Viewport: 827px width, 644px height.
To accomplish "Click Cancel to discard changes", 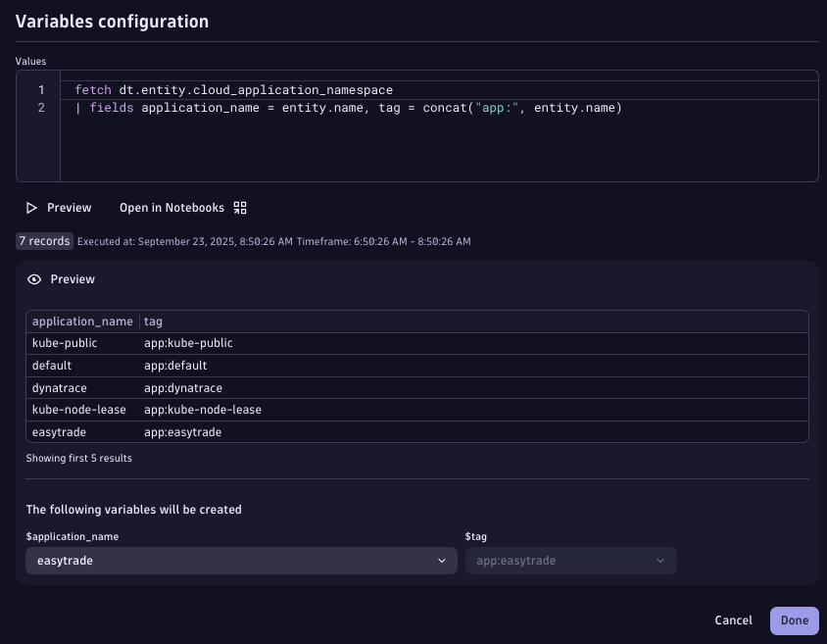I will [733, 620].
